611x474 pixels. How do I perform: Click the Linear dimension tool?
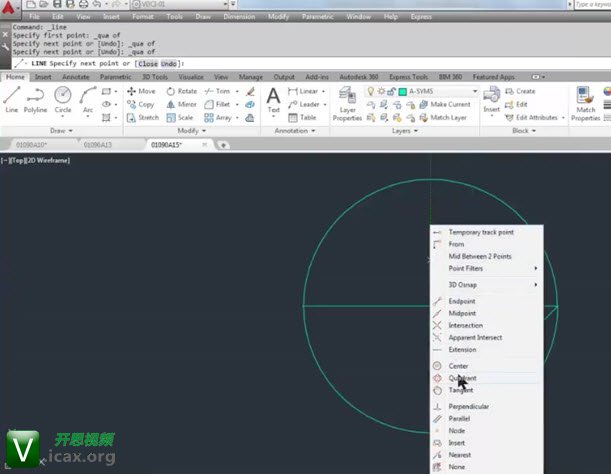[x=303, y=91]
